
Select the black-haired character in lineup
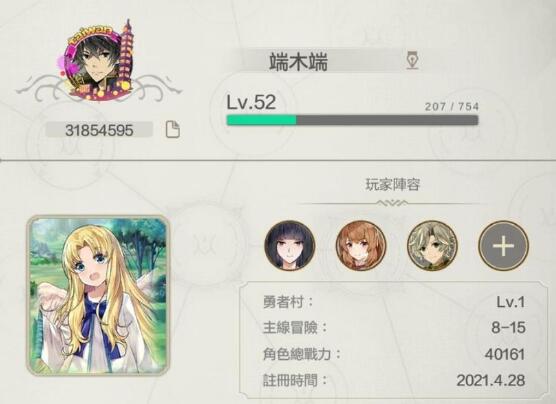click(x=290, y=245)
